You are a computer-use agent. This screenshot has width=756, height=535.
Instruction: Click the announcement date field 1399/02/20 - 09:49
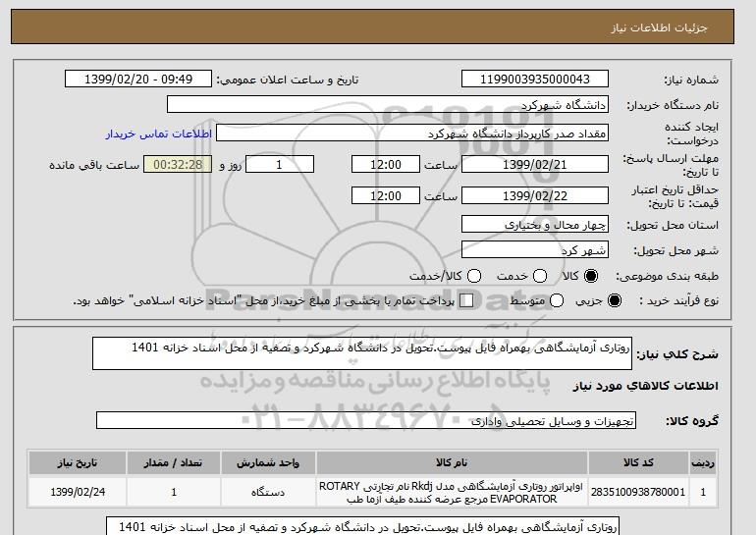(x=138, y=80)
